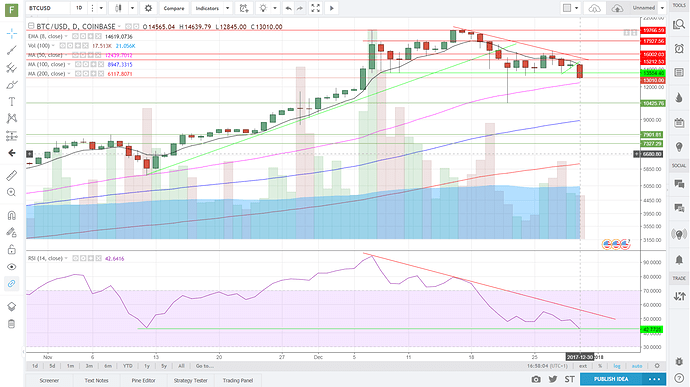Expand the candle chart style dropdown
This screenshot has width=690, height=387.
[x=132, y=8]
